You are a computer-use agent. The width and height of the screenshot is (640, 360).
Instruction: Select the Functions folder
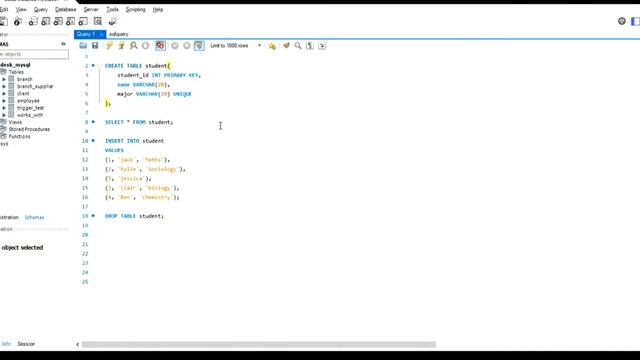20,137
